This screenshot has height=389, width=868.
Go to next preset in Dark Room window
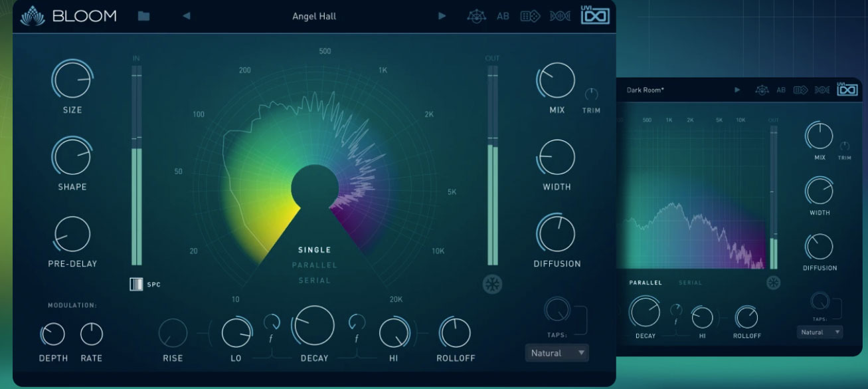point(737,90)
